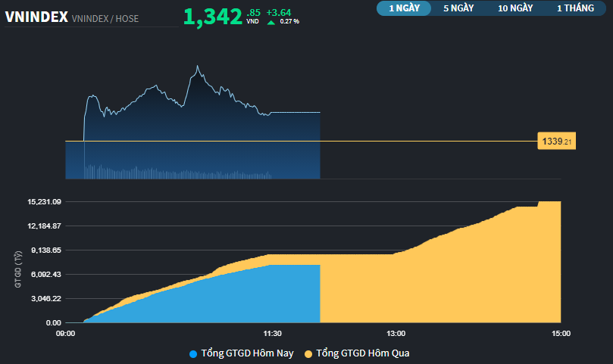Click the VNINDEX / HOSE subtitle
The height and width of the screenshot is (364, 613).
[x=105, y=18]
